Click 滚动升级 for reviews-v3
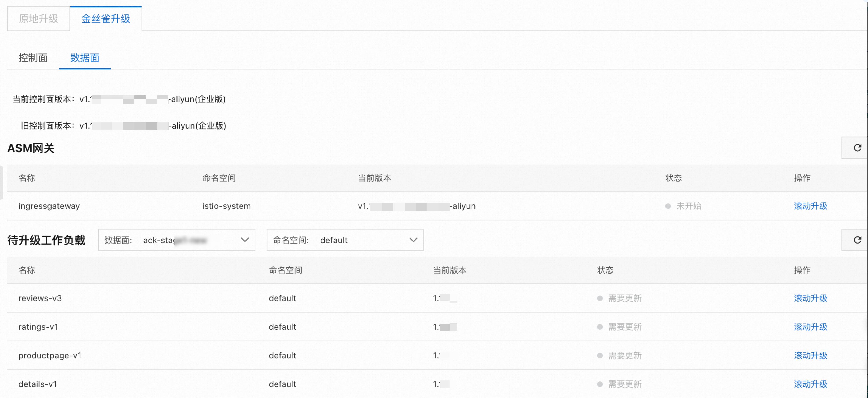Viewport: 868px width, 398px height. click(x=810, y=298)
